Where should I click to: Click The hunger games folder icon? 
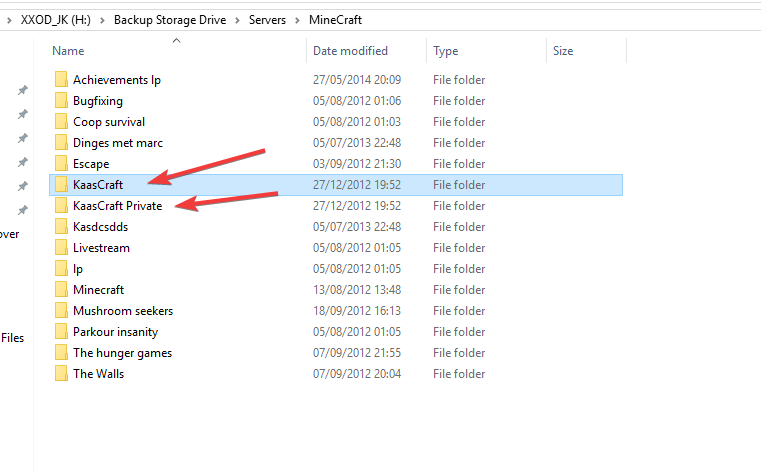click(x=60, y=353)
